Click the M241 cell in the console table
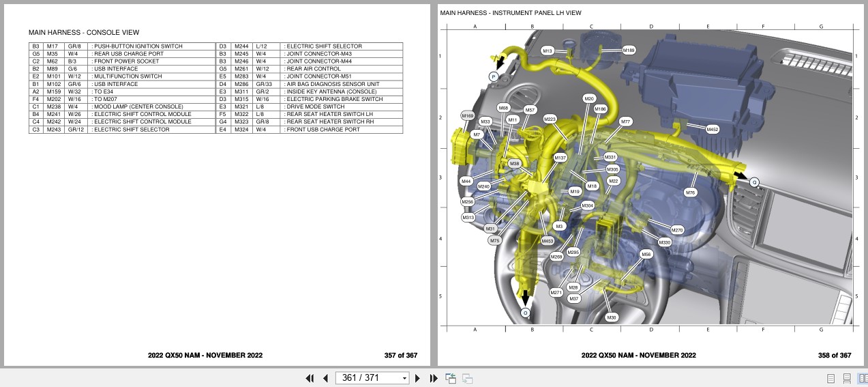This screenshot has height=387, width=868. point(53,114)
